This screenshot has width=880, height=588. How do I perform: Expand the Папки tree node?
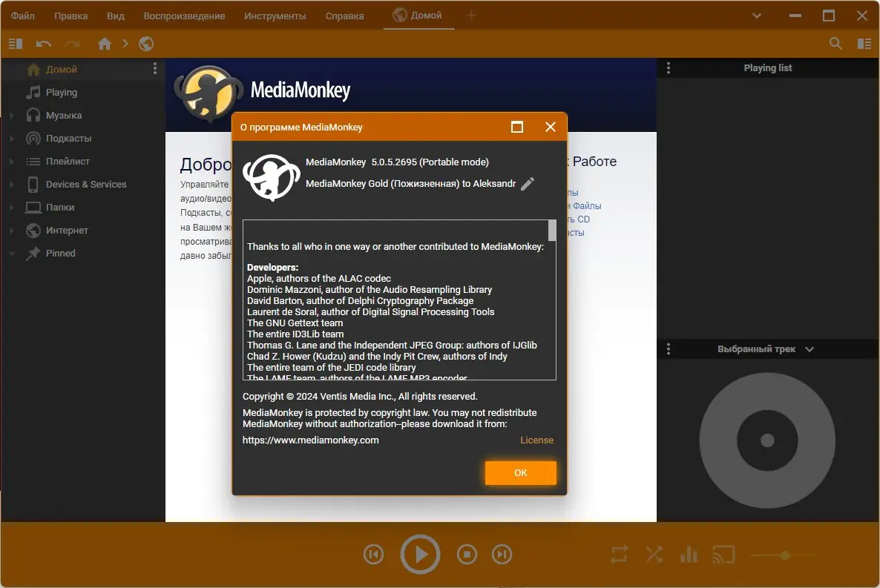pyautogui.click(x=11, y=208)
